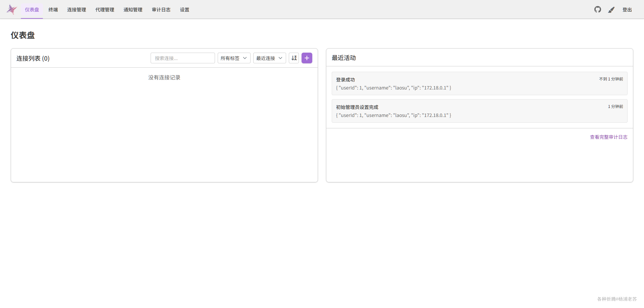Screen dimensions: 644x308
Task: Click inside the 搜索连接 search field
Action: (182, 58)
